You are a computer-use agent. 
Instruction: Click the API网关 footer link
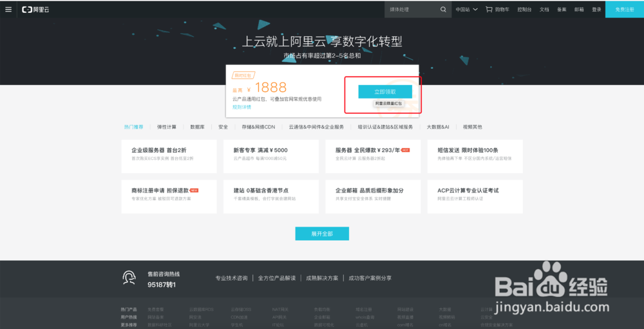(x=280, y=317)
